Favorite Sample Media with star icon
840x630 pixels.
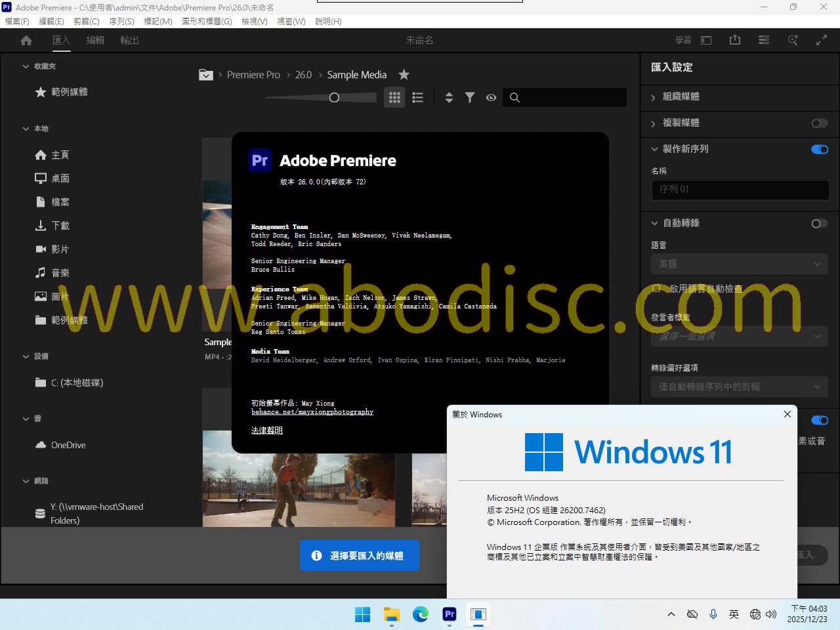click(x=404, y=75)
